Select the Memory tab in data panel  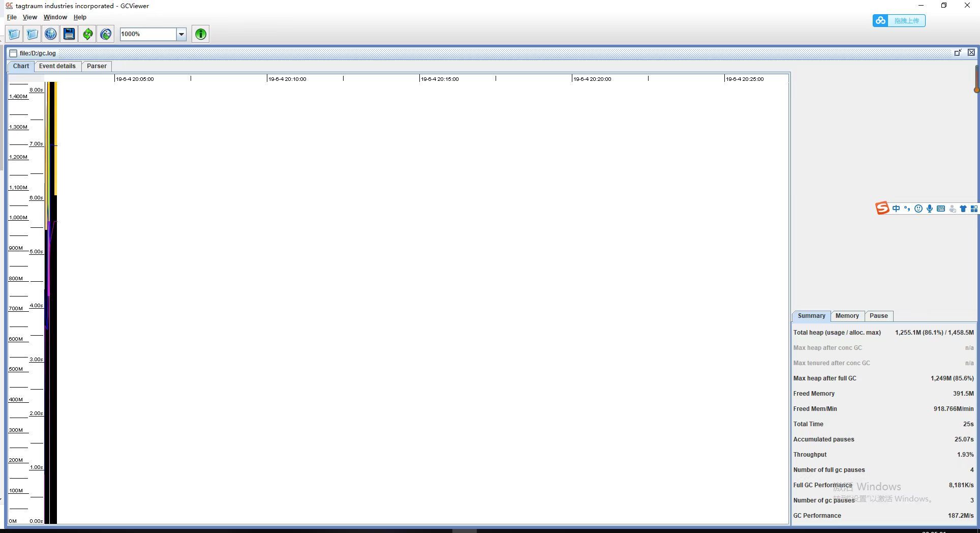click(x=847, y=316)
